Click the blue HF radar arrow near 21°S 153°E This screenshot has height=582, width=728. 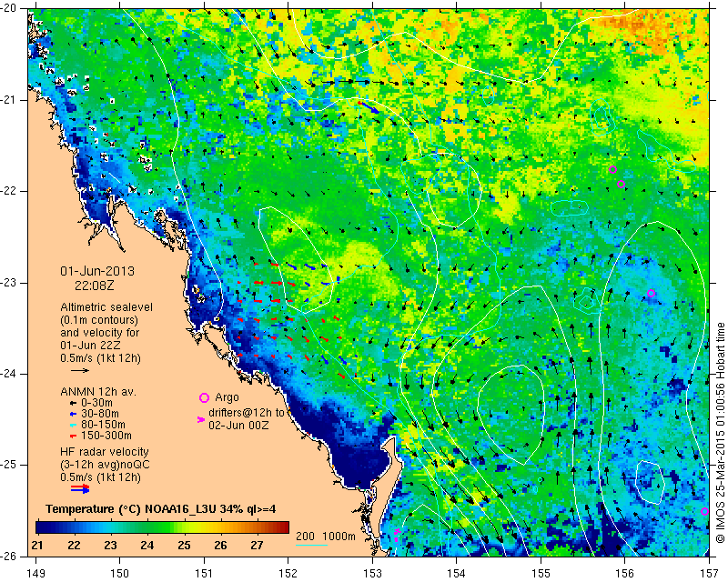(x=369, y=107)
